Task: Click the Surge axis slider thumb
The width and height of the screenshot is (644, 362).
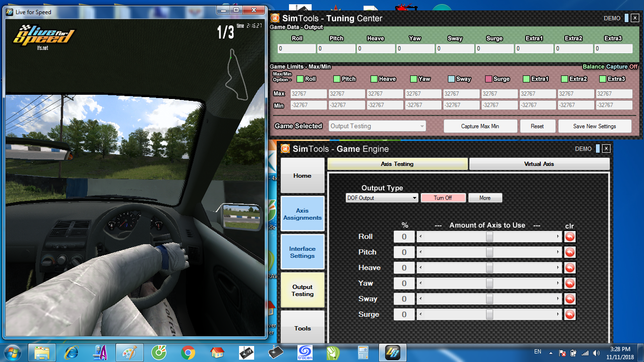Action: [x=489, y=314]
